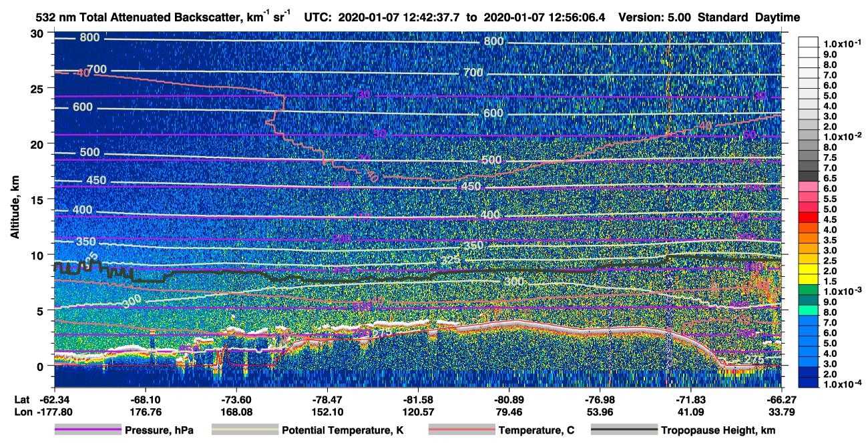The width and height of the screenshot is (868, 445).
Task: Click the longitude value '53.96'
Action: pos(600,412)
